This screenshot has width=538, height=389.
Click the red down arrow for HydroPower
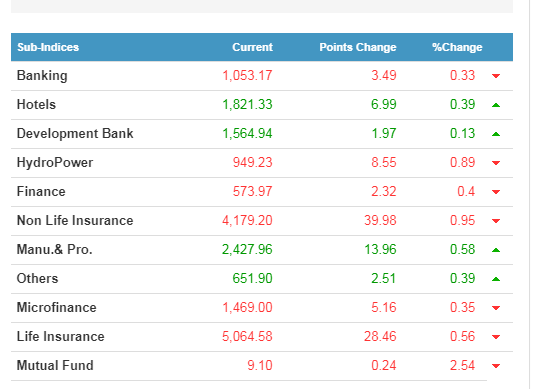(x=496, y=163)
